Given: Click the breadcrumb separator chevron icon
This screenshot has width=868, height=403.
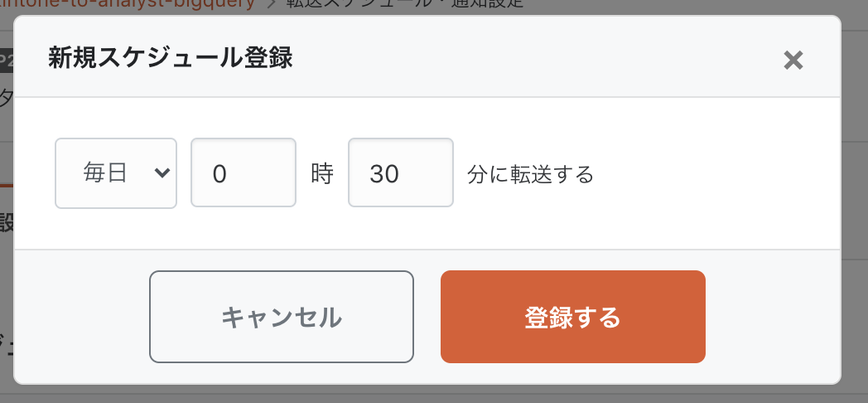Looking at the screenshot, I should click(270, 4).
